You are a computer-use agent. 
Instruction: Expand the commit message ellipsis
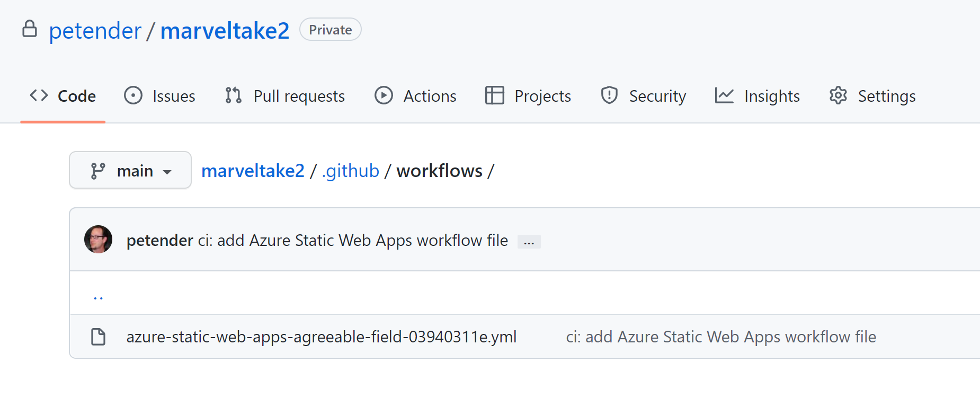click(529, 242)
